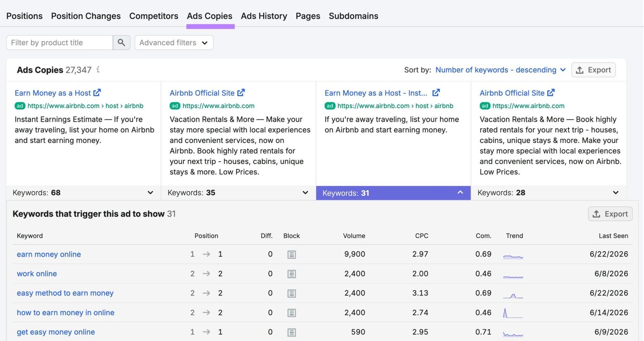Select the Ads Copies tab
This screenshot has width=644, height=341.
(210, 16)
